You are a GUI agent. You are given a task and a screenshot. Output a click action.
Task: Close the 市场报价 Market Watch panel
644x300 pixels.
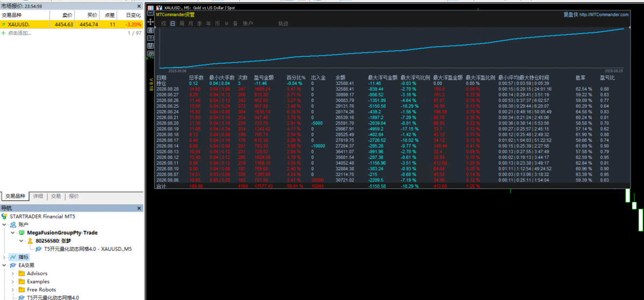139,6
